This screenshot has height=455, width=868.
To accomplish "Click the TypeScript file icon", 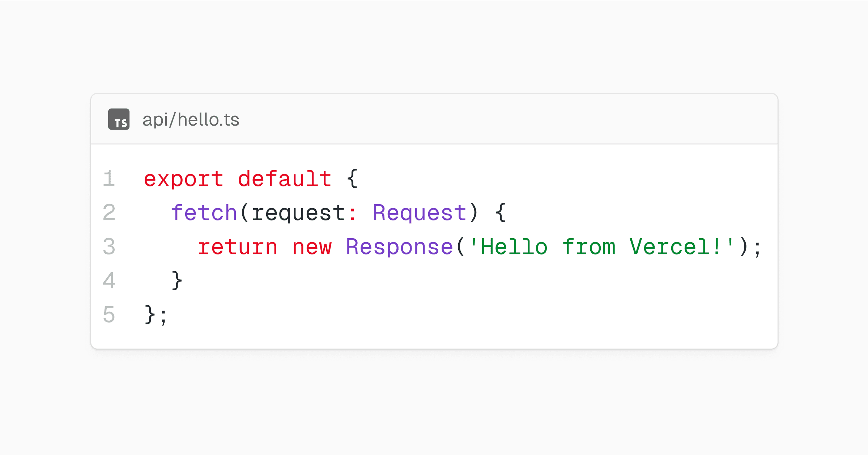I will pos(119,119).
